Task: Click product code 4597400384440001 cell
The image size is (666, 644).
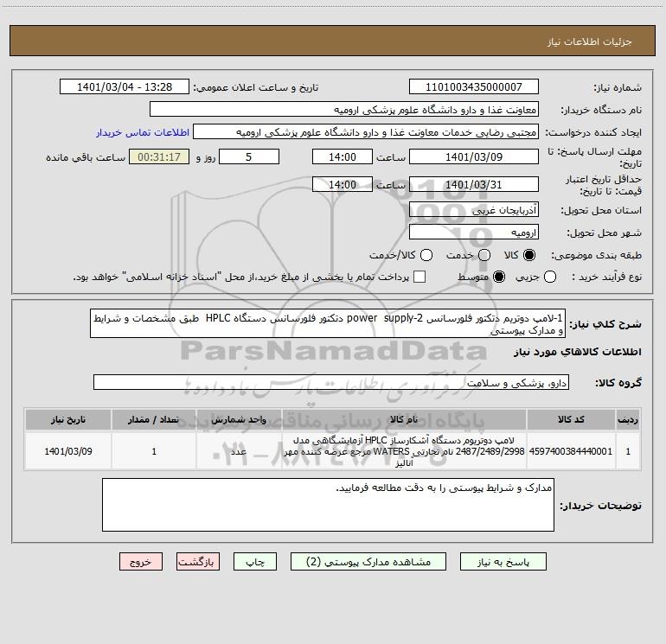Action: click(x=571, y=451)
